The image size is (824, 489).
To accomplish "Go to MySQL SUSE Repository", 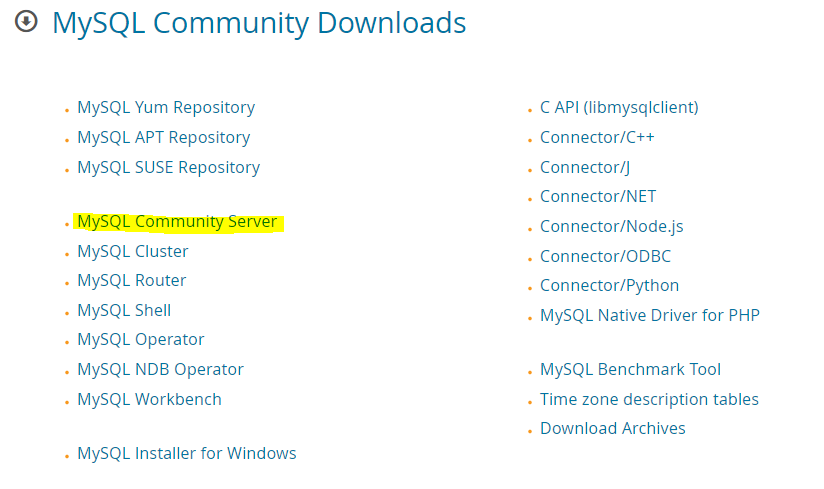I will tap(169, 168).
